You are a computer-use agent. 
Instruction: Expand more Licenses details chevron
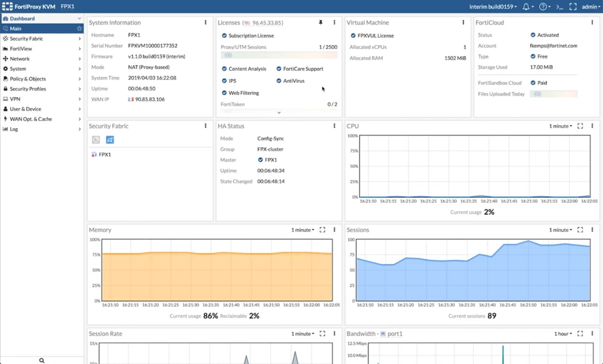click(279, 113)
